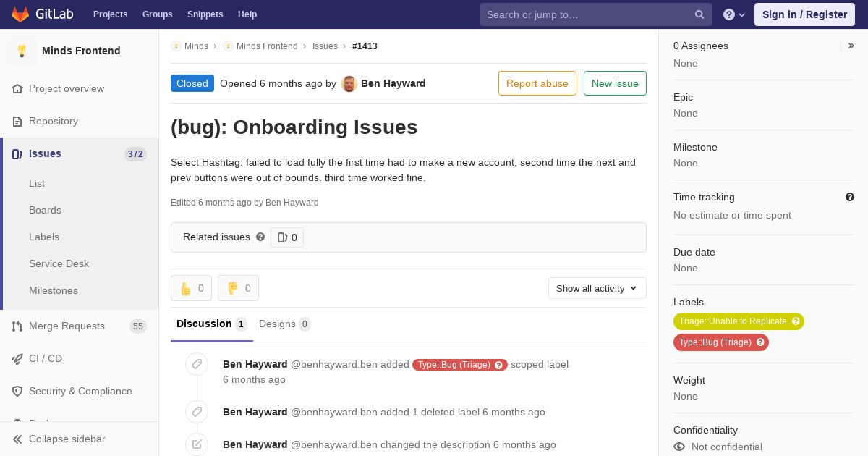This screenshot has width=868, height=456.
Task: Open the Snippets menu
Action: click(205, 14)
